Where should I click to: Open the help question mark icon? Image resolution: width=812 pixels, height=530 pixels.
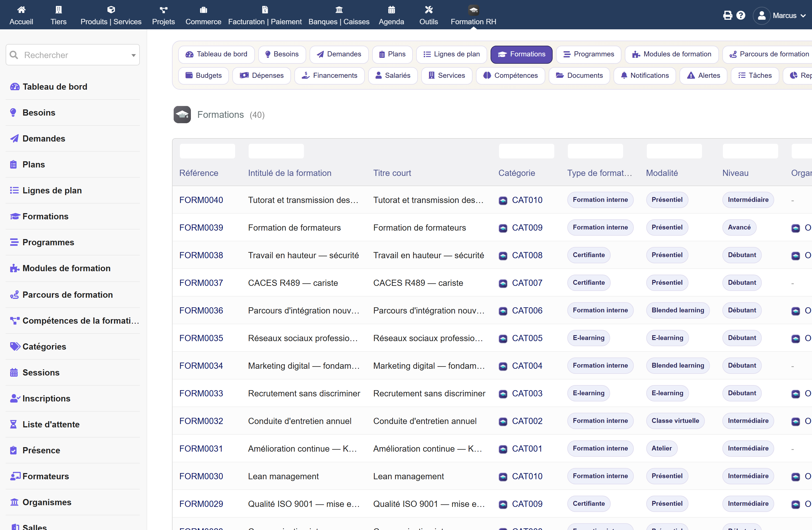click(x=741, y=15)
